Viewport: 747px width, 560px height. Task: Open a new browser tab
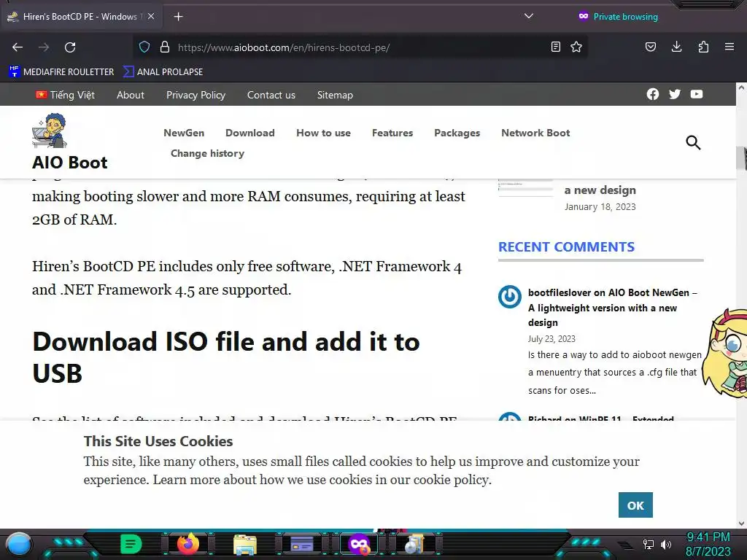(178, 17)
